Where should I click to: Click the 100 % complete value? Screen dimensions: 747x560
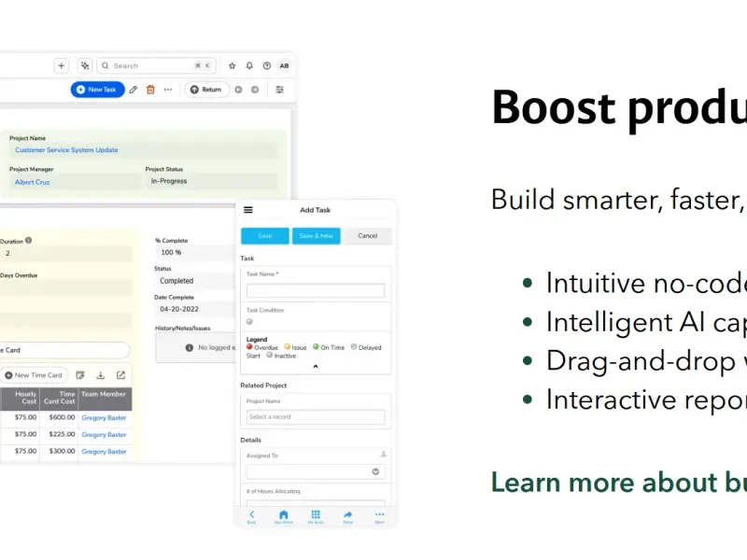point(171,252)
